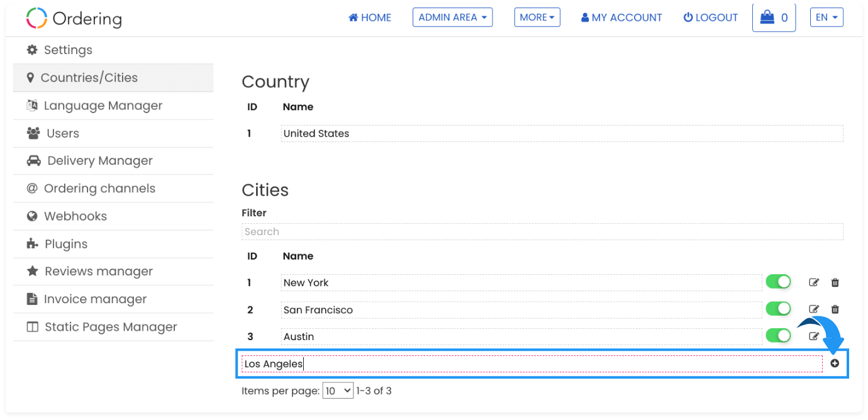The width and height of the screenshot is (868, 420).
Task: Click the car icon for Delivery Manager
Action: 34,160
